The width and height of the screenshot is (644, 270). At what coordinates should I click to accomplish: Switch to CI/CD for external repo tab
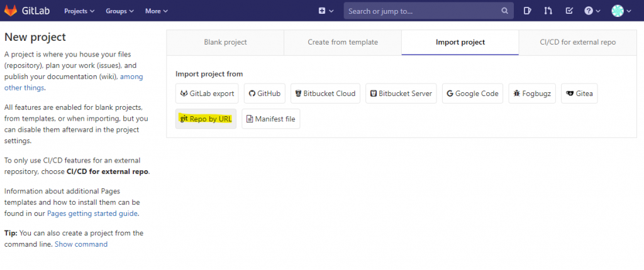[577, 42]
